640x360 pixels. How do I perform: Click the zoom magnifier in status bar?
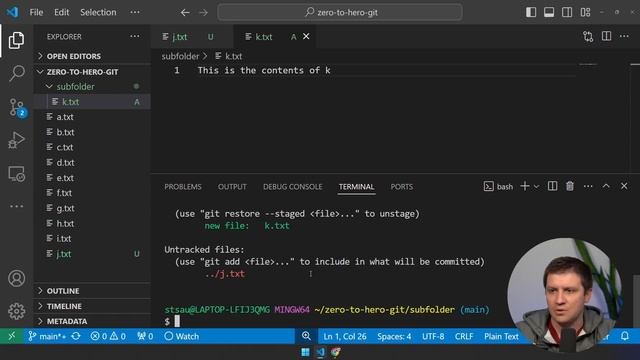(x=306, y=336)
